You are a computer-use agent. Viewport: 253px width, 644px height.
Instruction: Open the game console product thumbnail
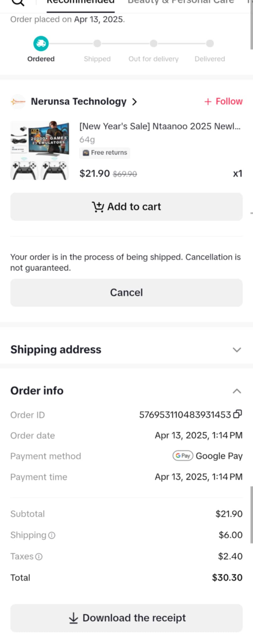[40, 150]
